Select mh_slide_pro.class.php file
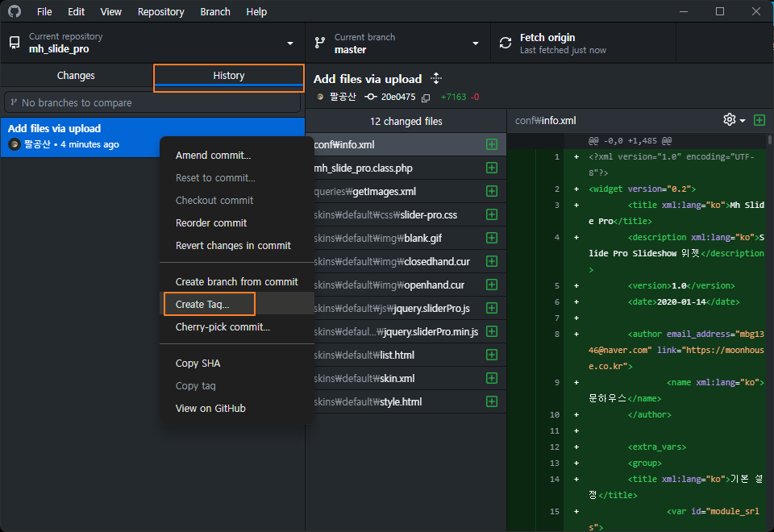This screenshot has height=532, width=774. pos(406,168)
